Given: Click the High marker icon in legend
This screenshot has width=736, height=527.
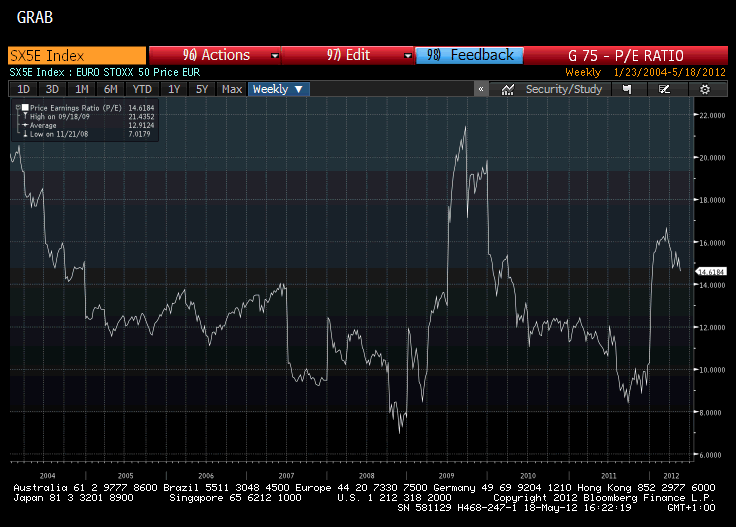Looking at the screenshot, I should pos(25,116).
